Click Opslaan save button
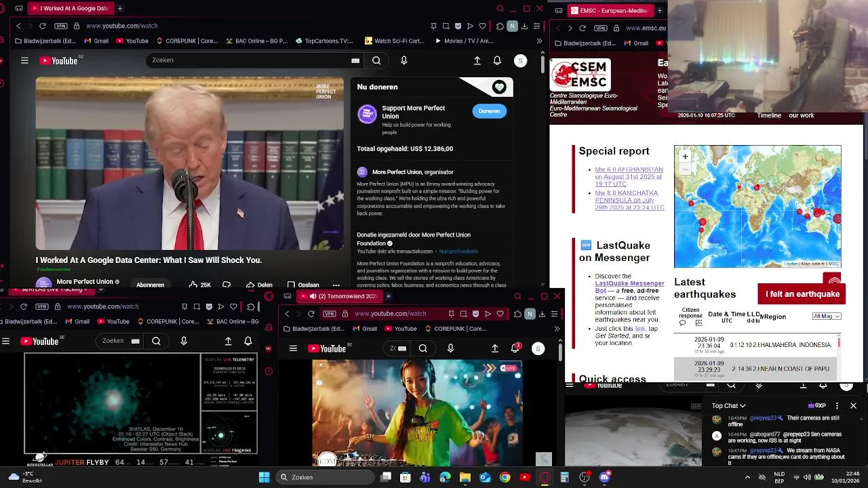The width and height of the screenshot is (868, 488). pyautogui.click(x=303, y=285)
